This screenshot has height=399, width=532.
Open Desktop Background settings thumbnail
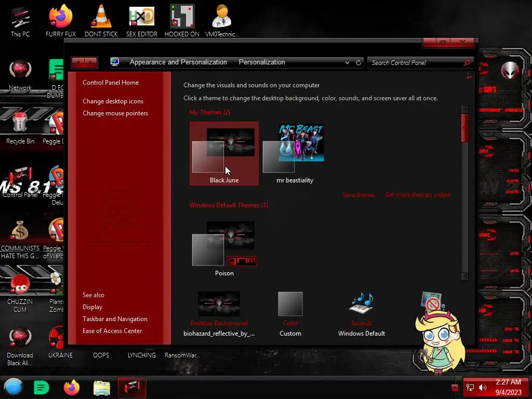[x=219, y=303]
